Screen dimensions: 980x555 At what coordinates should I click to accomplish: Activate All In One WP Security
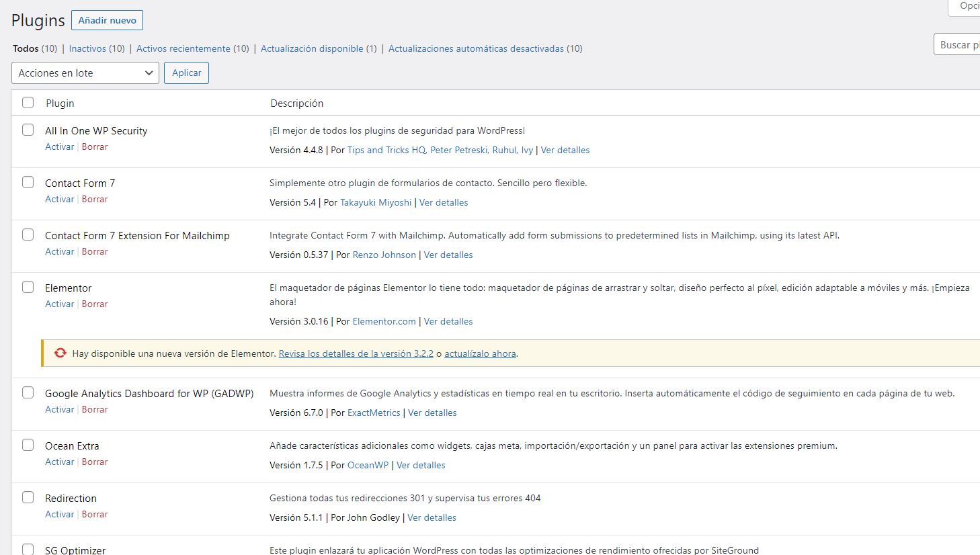click(x=59, y=146)
